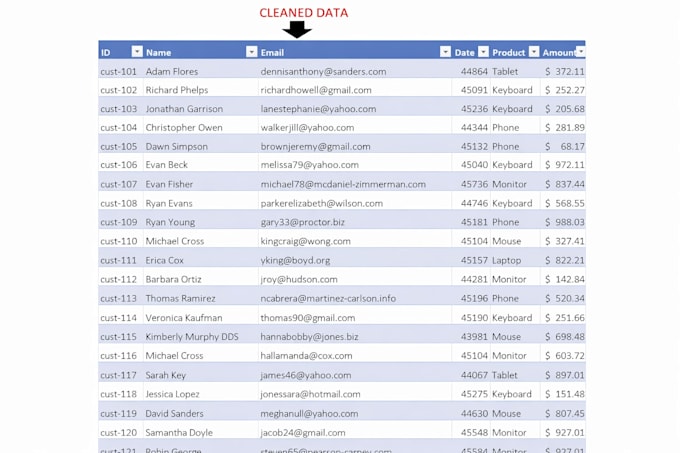Select amount 837.44
680x453 pixels.
pyautogui.click(x=570, y=184)
